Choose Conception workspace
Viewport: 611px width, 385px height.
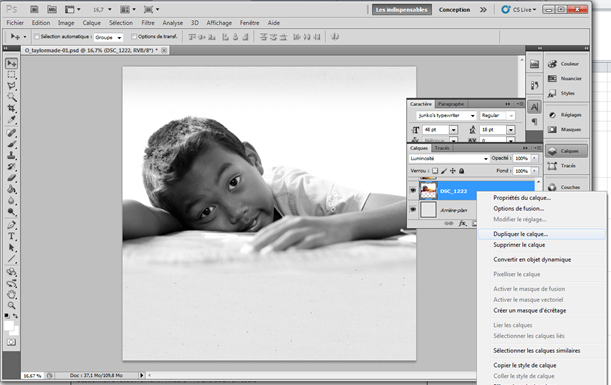(454, 10)
